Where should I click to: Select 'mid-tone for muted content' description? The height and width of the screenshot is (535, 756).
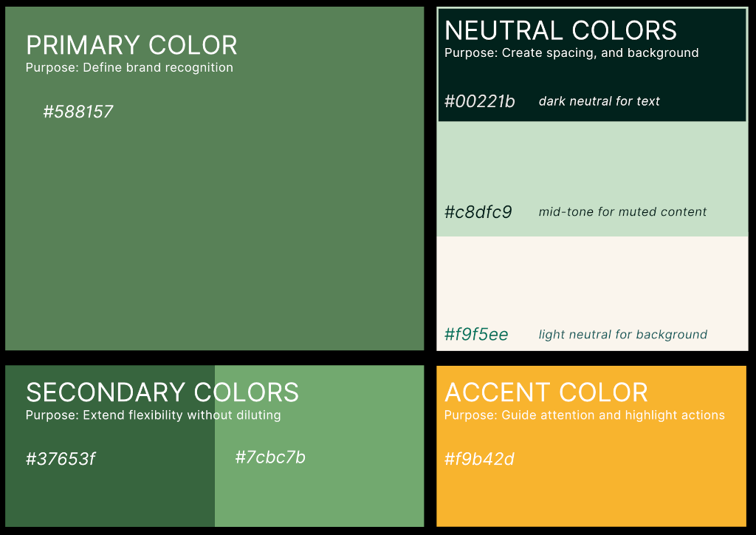pyautogui.click(x=622, y=212)
